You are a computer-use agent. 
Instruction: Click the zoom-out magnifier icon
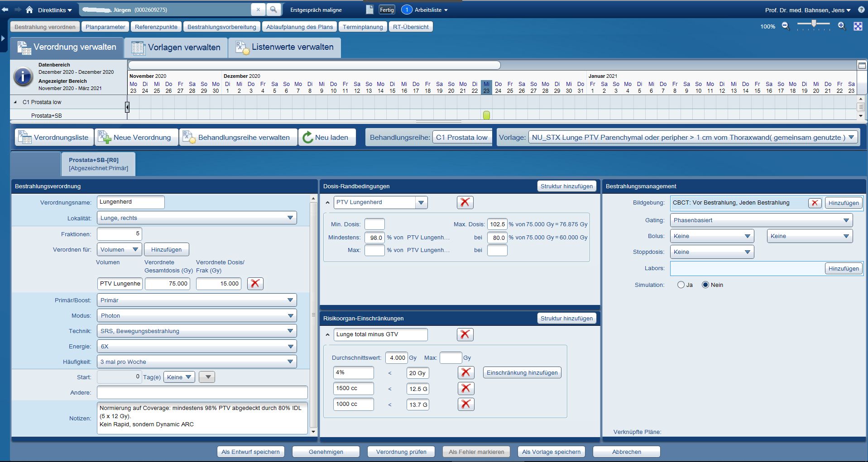point(786,26)
